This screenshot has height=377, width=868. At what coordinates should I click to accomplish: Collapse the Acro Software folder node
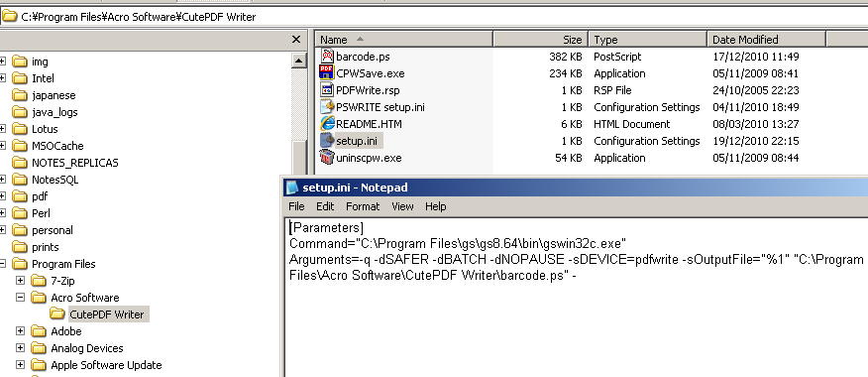(x=20, y=298)
